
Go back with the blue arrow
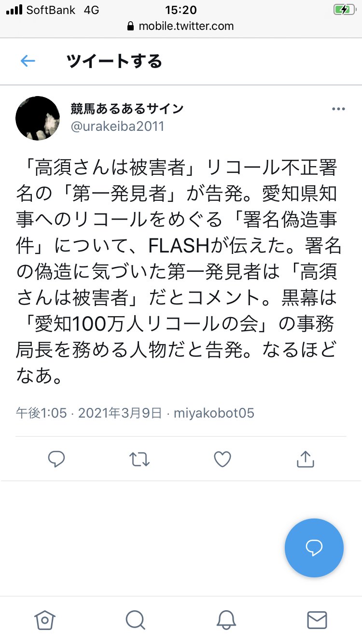[28, 61]
